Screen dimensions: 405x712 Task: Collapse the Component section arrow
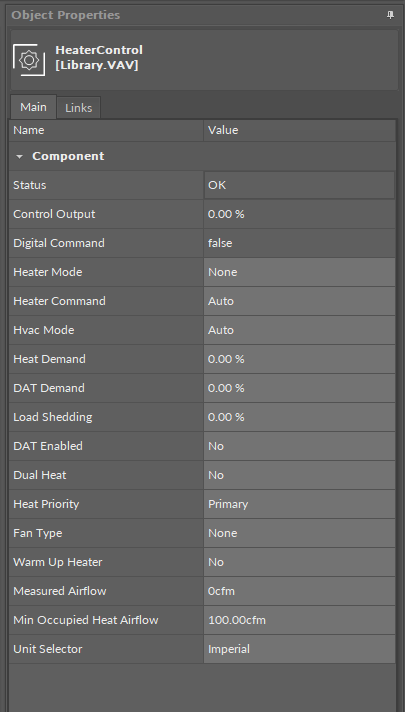tap(20, 157)
